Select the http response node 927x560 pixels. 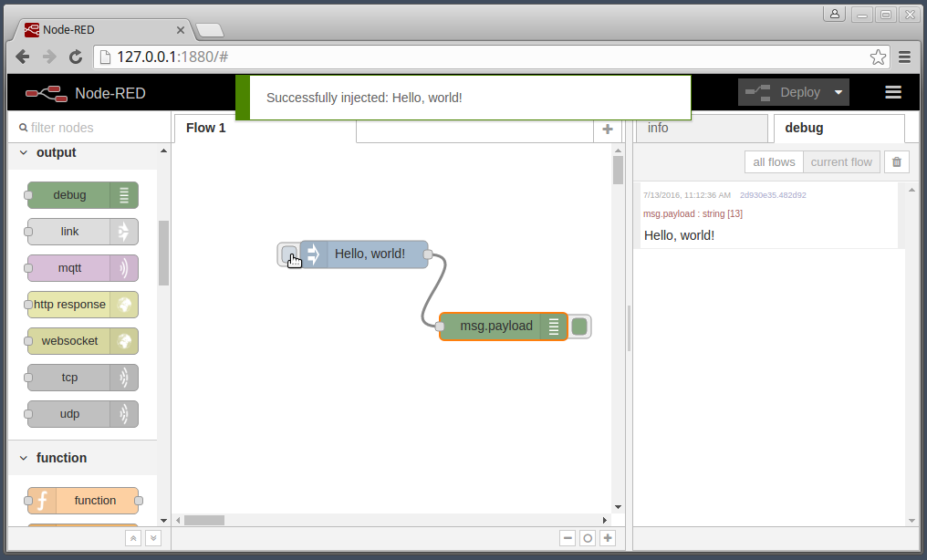pyautogui.click(x=83, y=305)
